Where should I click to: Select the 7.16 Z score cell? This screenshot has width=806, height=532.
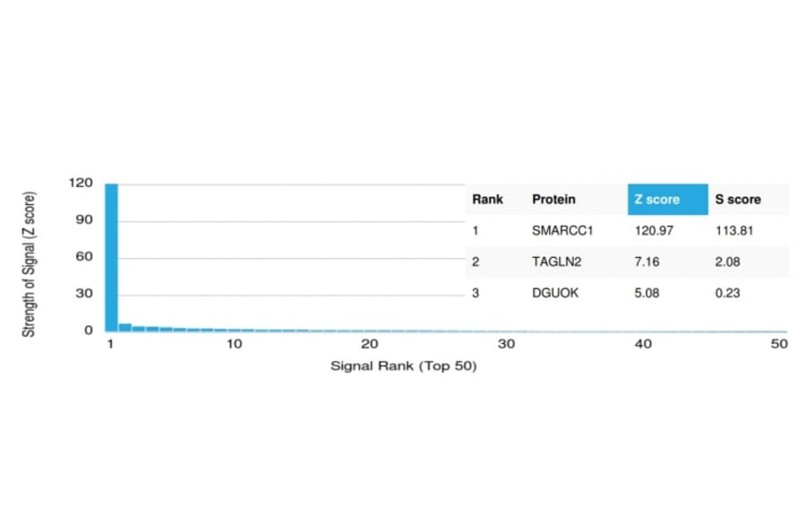pyautogui.click(x=646, y=262)
